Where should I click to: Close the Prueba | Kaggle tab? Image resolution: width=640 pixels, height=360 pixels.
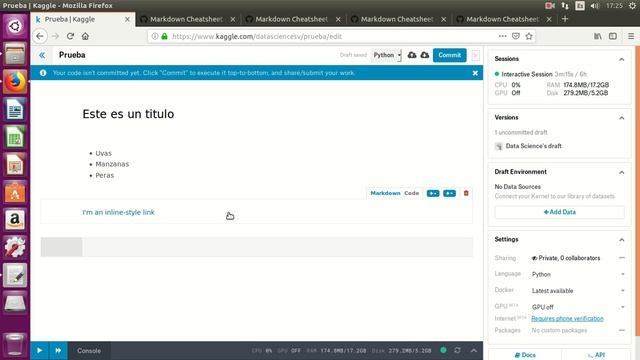click(x=127, y=19)
